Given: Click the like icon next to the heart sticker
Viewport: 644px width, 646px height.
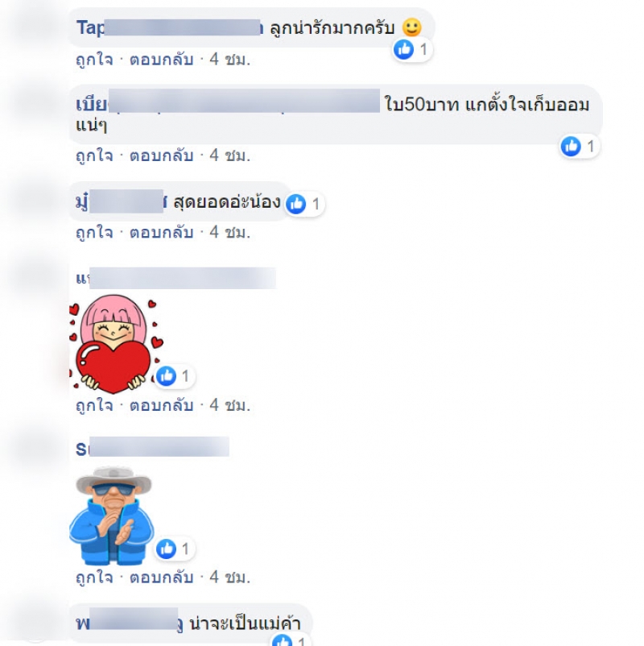Looking at the screenshot, I should [167, 376].
